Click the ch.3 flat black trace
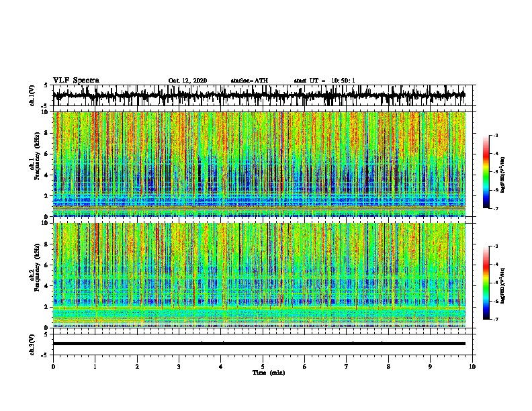Viewport: 532px width, 411px height. click(259, 344)
